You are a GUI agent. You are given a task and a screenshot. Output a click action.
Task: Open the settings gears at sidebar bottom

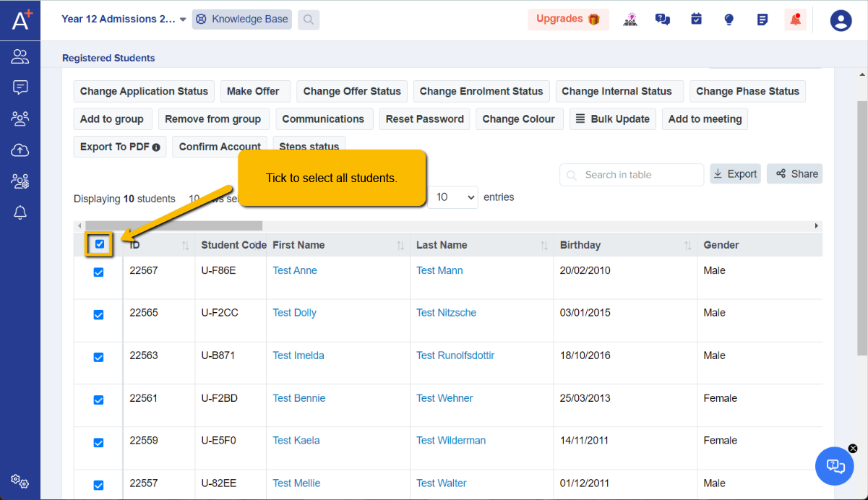pos(20,481)
